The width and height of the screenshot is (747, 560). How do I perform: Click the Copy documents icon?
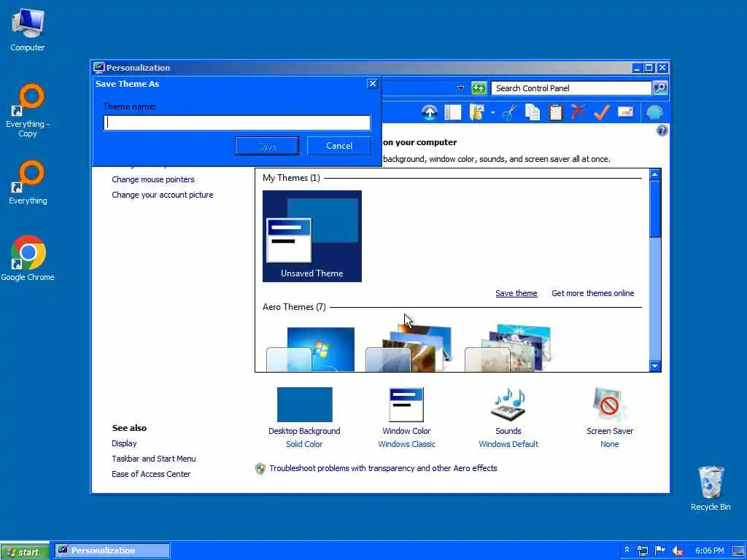pyautogui.click(x=532, y=113)
